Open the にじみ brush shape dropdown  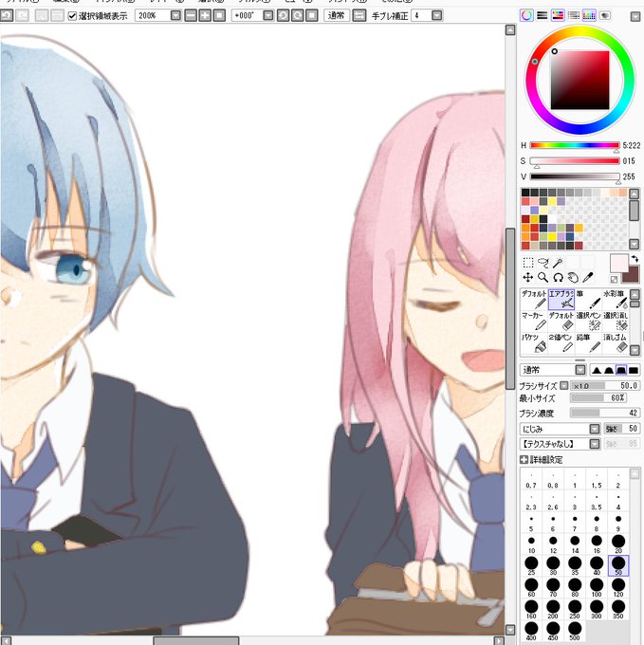pyautogui.click(x=595, y=429)
